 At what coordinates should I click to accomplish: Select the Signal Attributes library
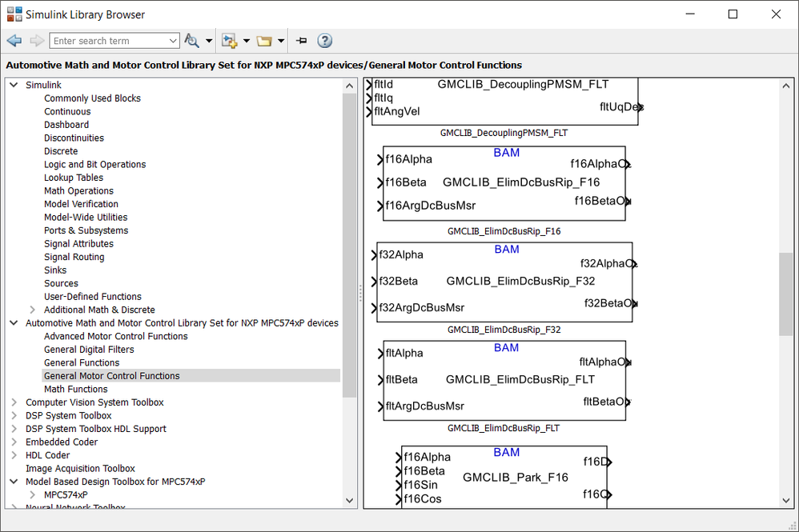point(78,244)
